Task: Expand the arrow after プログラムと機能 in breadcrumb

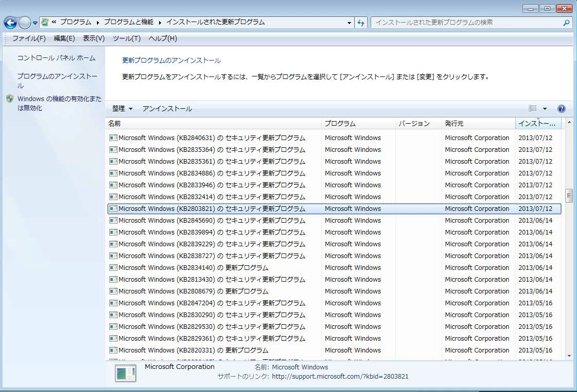Action: (x=160, y=23)
